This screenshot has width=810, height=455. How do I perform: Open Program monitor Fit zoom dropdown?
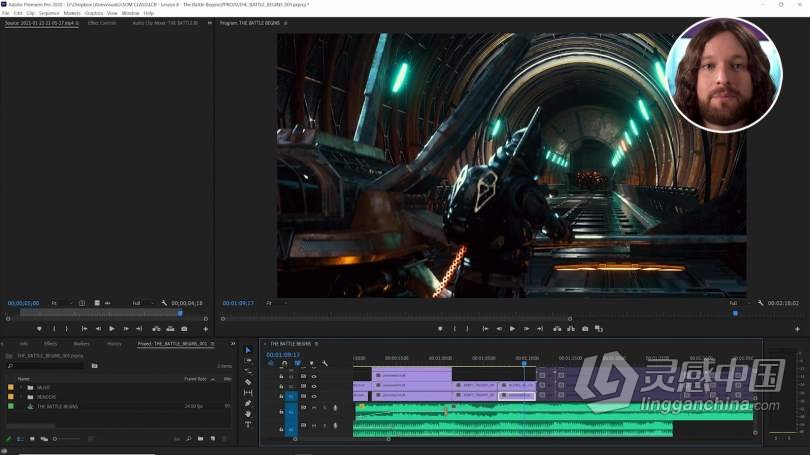coord(276,303)
